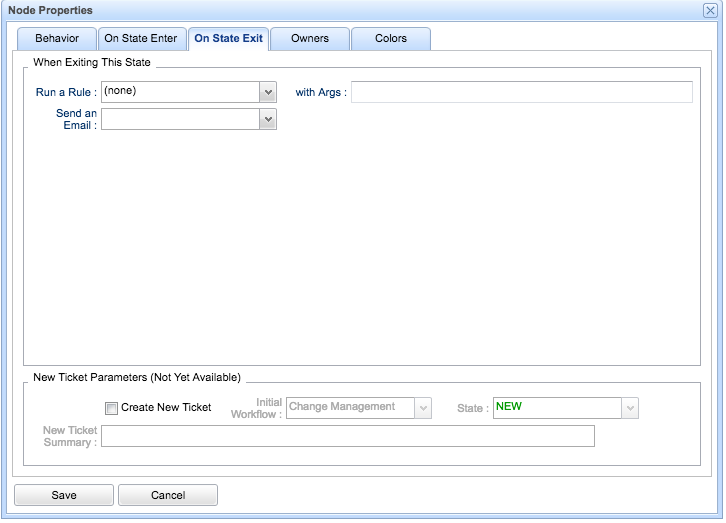
Task: Open the State dropdown arrow
Action: (630, 408)
